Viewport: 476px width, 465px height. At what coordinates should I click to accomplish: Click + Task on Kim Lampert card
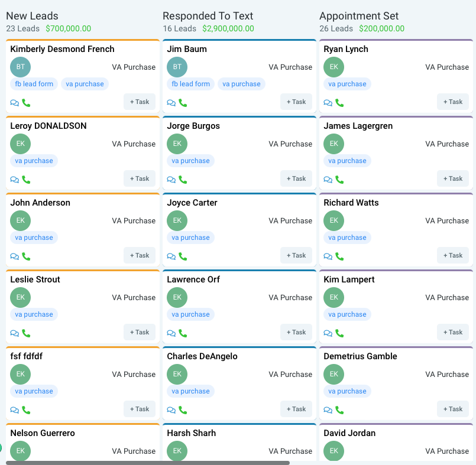pyautogui.click(x=452, y=332)
